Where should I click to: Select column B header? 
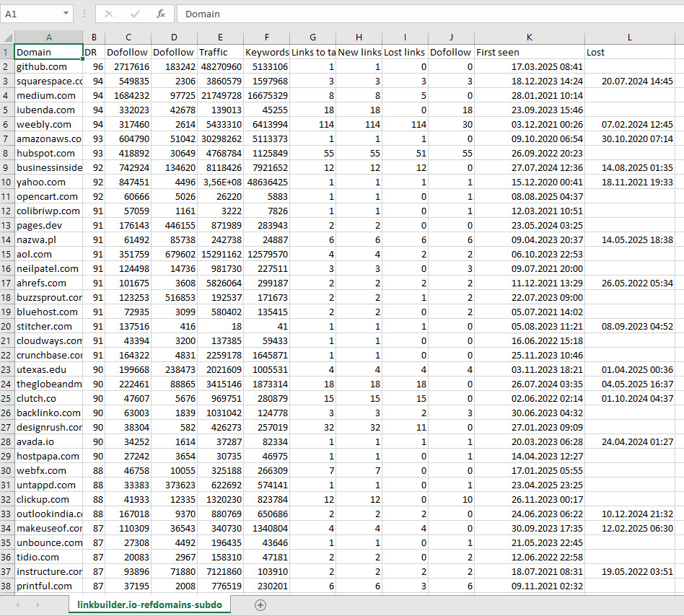[x=94, y=37]
